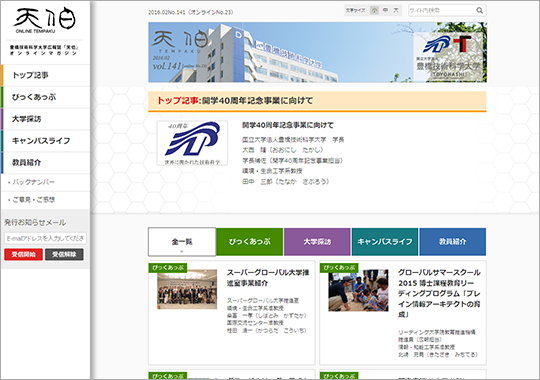Select small font size button 小
The width and height of the screenshot is (540, 380).
tap(374, 10)
